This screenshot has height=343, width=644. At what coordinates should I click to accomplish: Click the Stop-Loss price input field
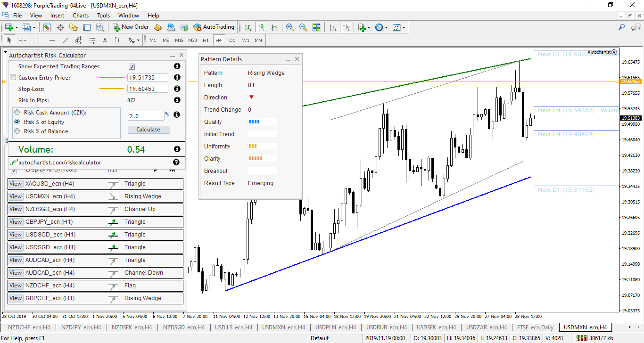[148, 89]
